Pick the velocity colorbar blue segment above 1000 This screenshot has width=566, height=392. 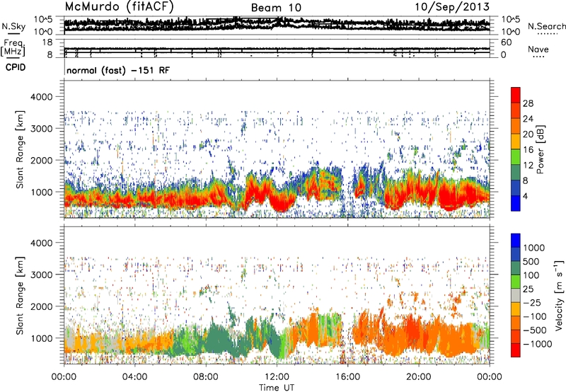[516, 241]
